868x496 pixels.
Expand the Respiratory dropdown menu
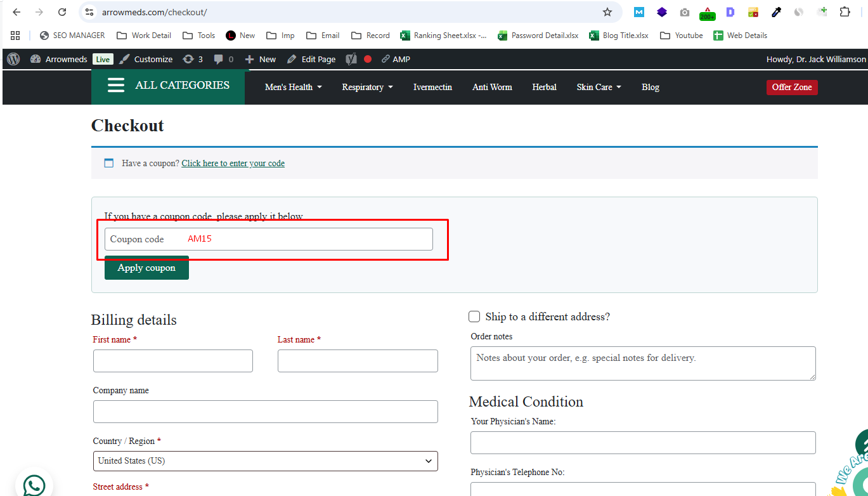pos(367,87)
